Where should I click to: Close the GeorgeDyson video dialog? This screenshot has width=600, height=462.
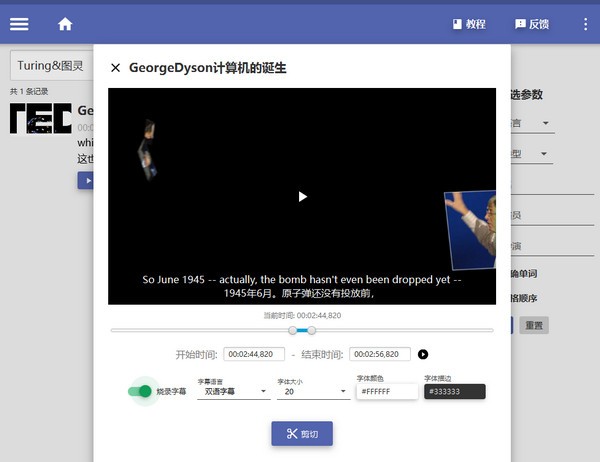pos(115,68)
